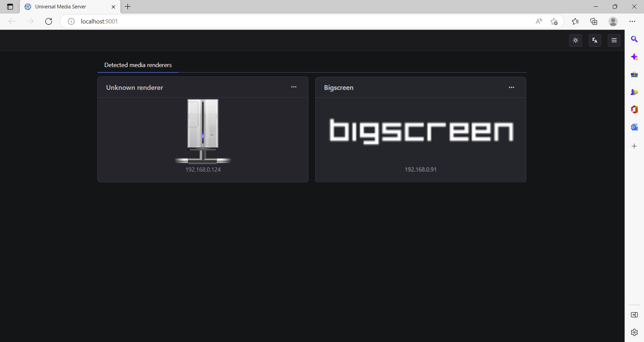Open sidebar settings gear

click(634, 332)
